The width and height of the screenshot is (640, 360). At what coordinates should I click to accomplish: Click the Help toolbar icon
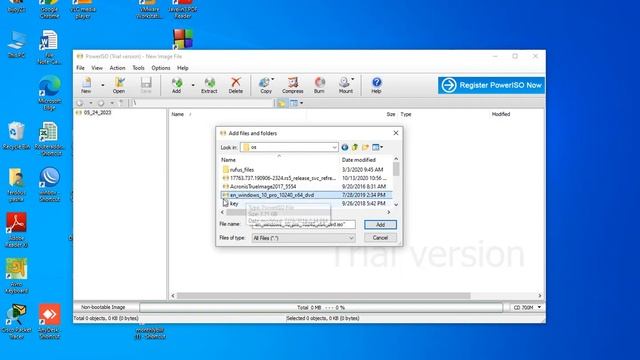[376, 85]
